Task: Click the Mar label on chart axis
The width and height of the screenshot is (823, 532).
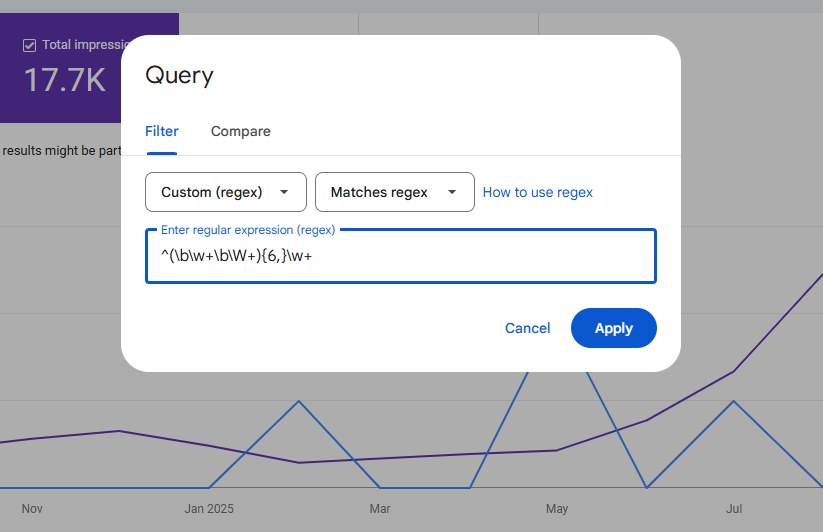Action: pos(380,509)
